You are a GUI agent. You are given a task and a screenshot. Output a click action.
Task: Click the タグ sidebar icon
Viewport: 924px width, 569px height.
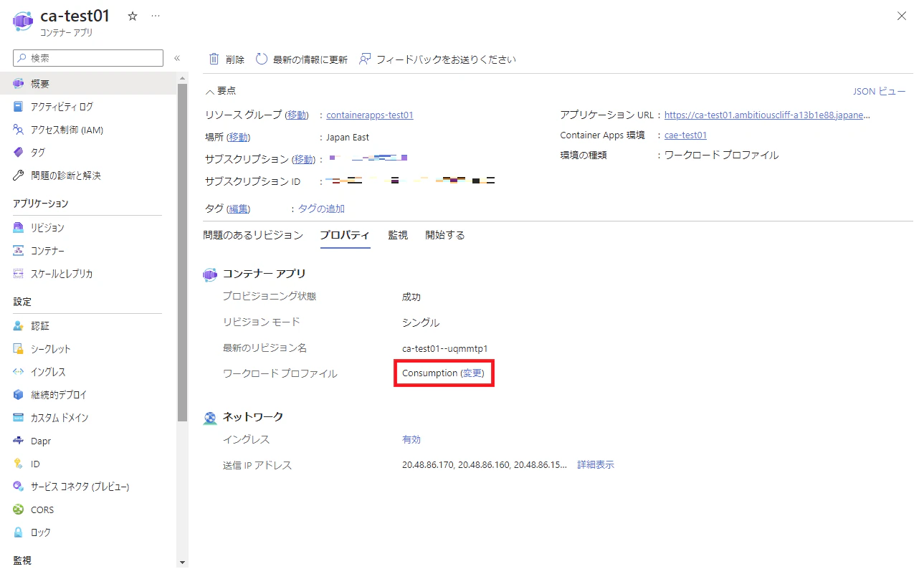(19, 153)
